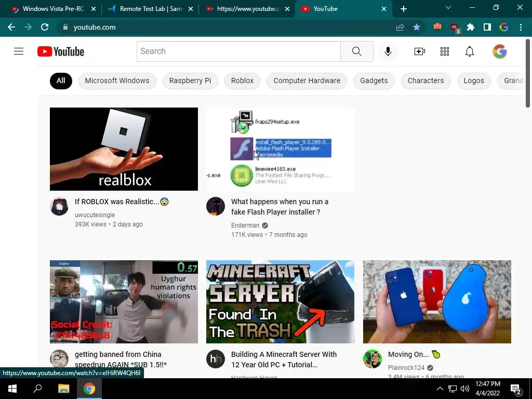Click the Enderman channel avatar
Image resolution: width=532 pixels, height=399 pixels.
pos(216,206)
